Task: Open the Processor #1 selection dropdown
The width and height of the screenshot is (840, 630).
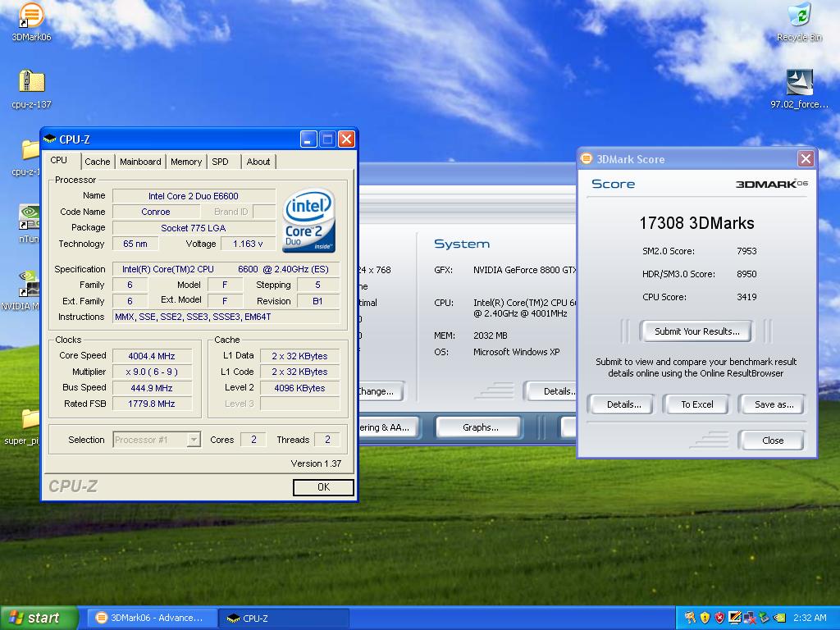Action: coord(194,440)
